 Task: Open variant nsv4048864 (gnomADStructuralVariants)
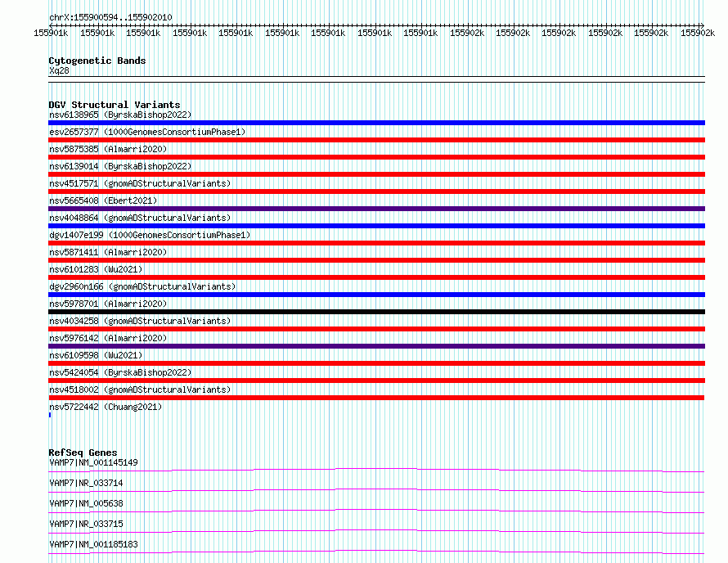pos(140,218)
